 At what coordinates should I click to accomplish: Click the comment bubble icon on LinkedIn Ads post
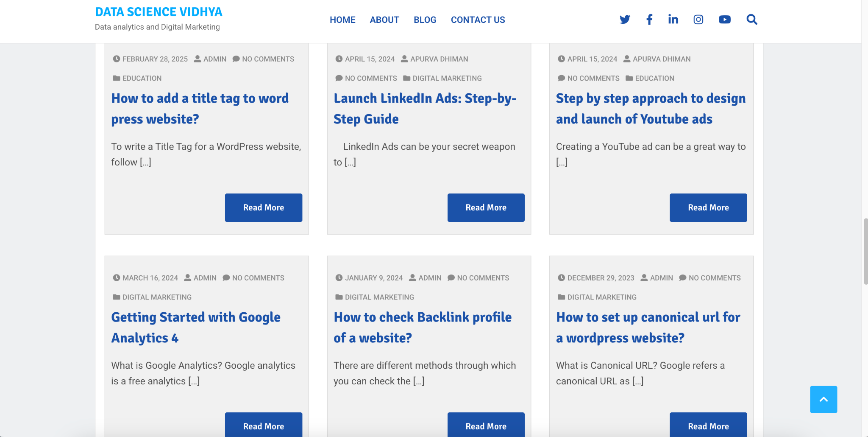[x=339, y=78]
